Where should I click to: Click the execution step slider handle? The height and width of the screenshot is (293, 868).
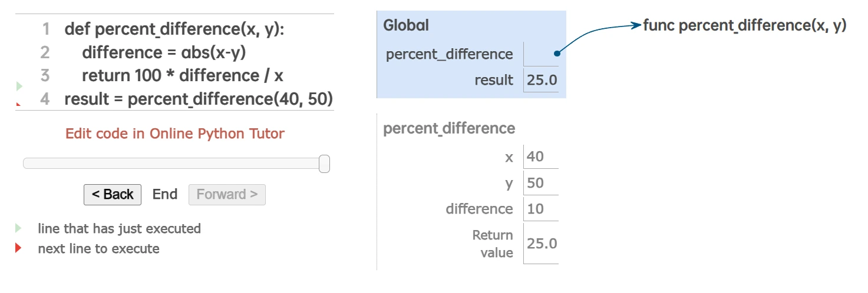coord(324,164)
